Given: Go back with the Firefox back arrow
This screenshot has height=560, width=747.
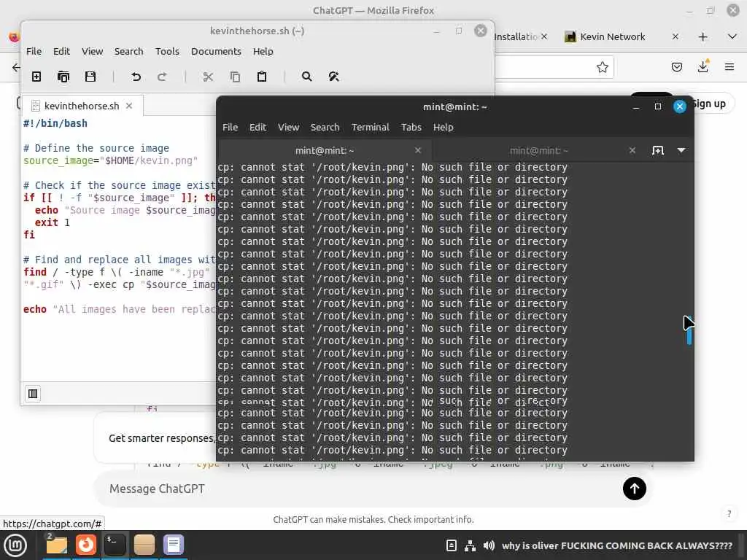Looking at the screenshot, I should tap(16, 67).
